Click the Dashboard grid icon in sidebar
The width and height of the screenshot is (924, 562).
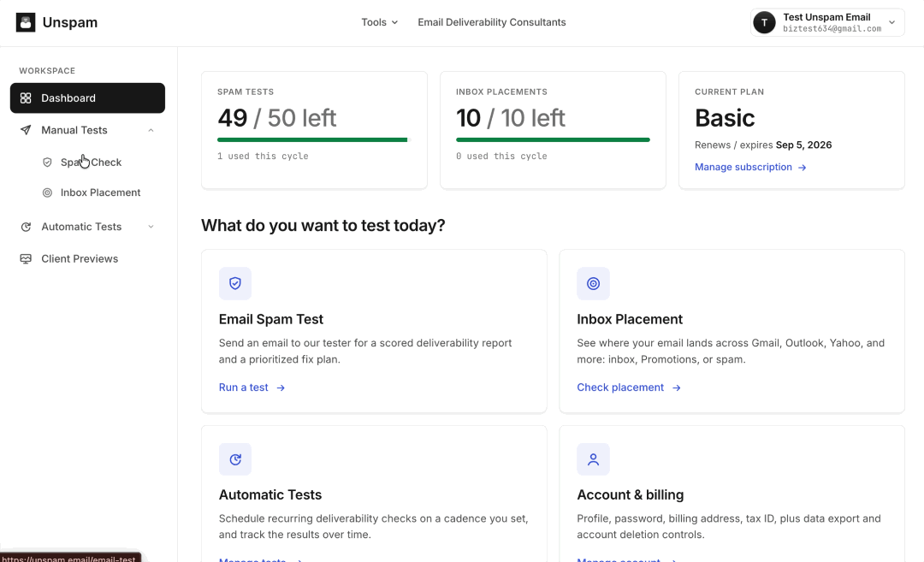(26, 98)
